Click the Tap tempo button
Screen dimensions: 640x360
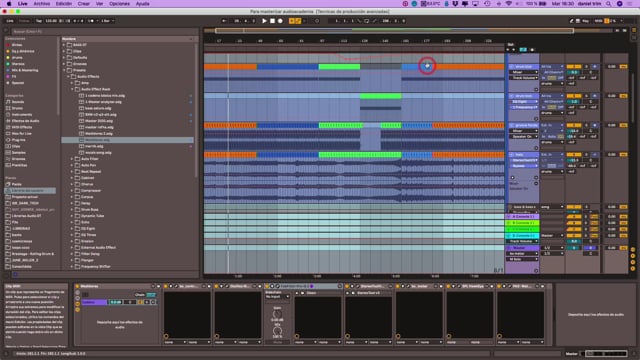(39, 21)
